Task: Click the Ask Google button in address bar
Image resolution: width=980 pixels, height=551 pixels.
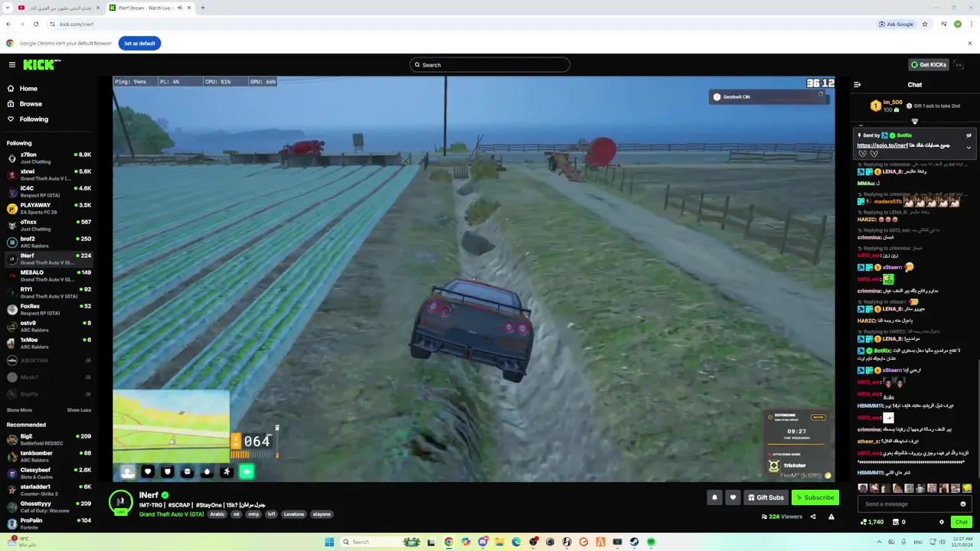Action: pyautogui.click(x=896, y=24)
